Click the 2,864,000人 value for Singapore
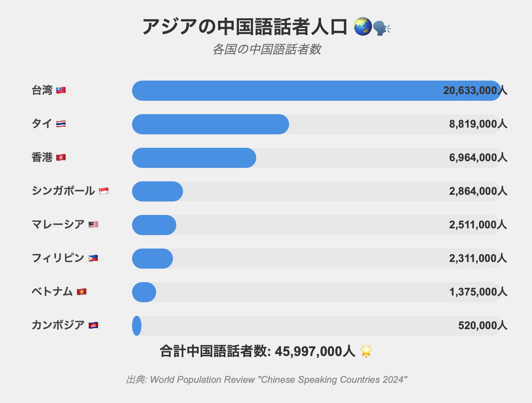 (478, 191)
